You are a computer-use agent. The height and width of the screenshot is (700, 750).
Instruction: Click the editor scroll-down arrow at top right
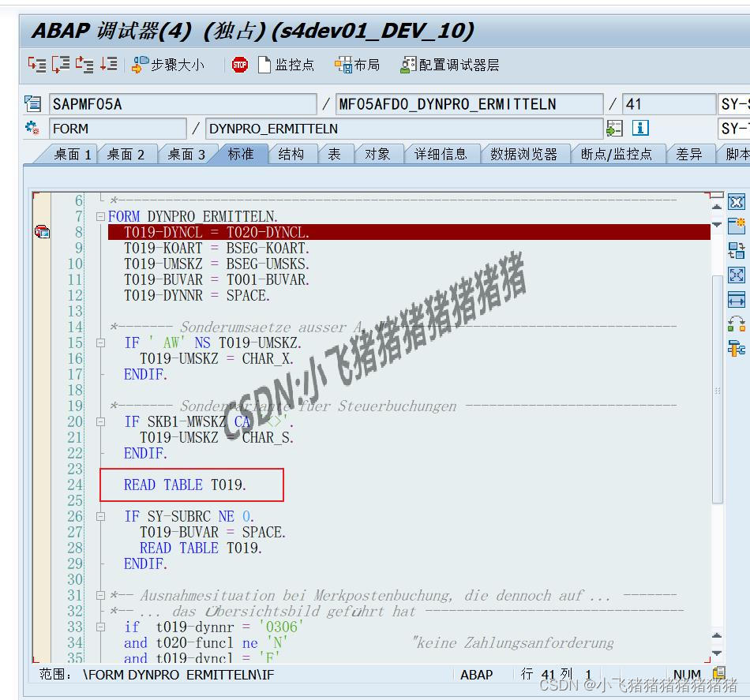coord(717,224)
